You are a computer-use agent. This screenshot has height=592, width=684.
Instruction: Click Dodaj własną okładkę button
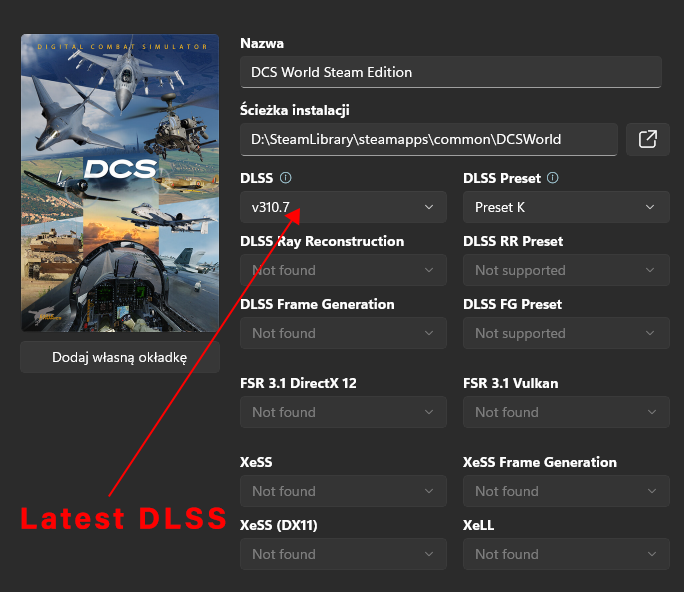pos(120,357)
